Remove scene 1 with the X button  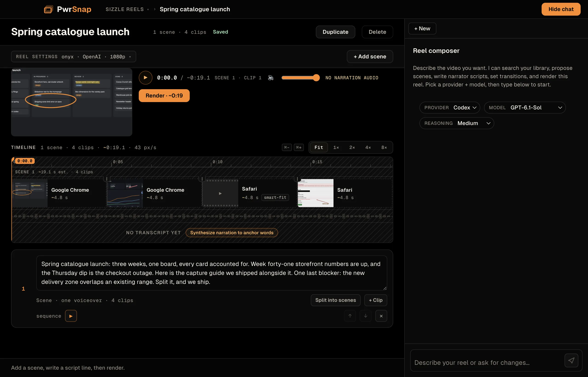(381, 316)
